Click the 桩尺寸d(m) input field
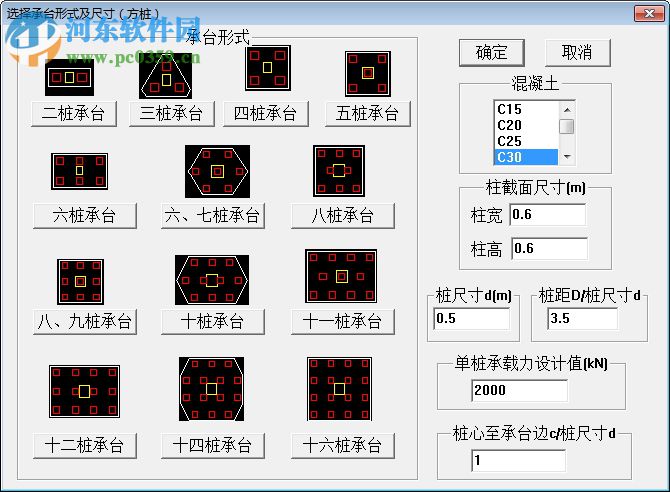Screen dimensions: 670x492 [472, 318]
